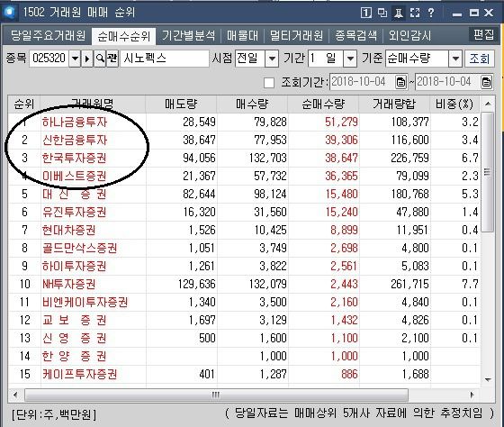Select the 신영증권 row name
The image size is (504, 427).
pyautogui.click(x=74, y=338)
